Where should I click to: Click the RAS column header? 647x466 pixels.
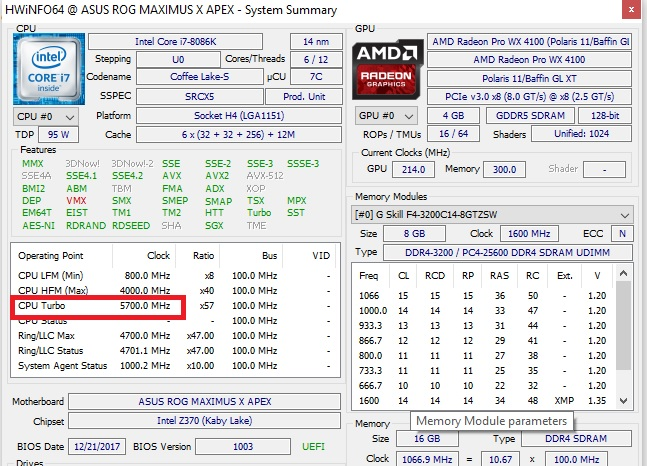pyautogui.click(x=499, y=276)
